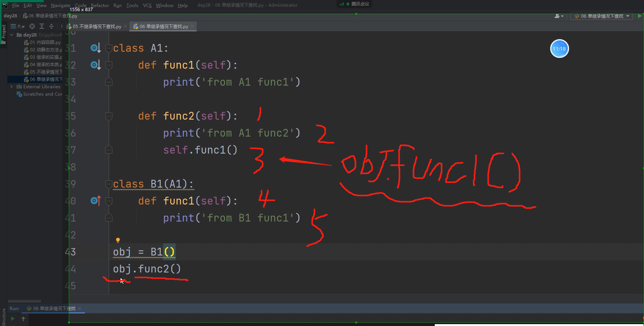The image size is (644, 326).
Task: Open the VCS menu
Action: click(147, 5)
